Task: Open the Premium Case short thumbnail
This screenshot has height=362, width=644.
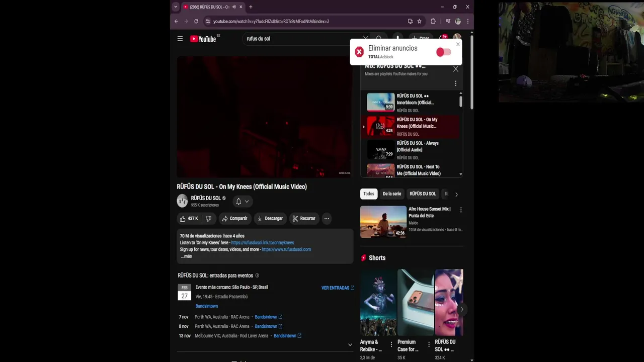Action: pos(416,303)
